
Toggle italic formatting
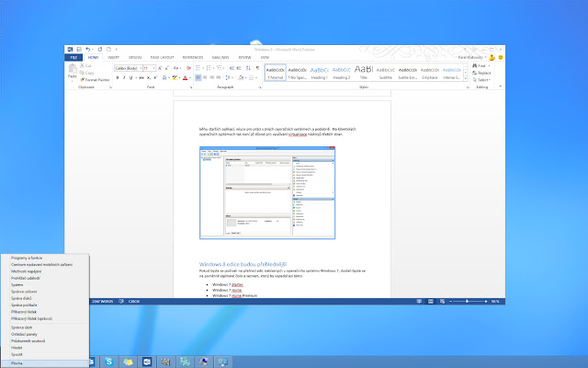coord(124,77)
